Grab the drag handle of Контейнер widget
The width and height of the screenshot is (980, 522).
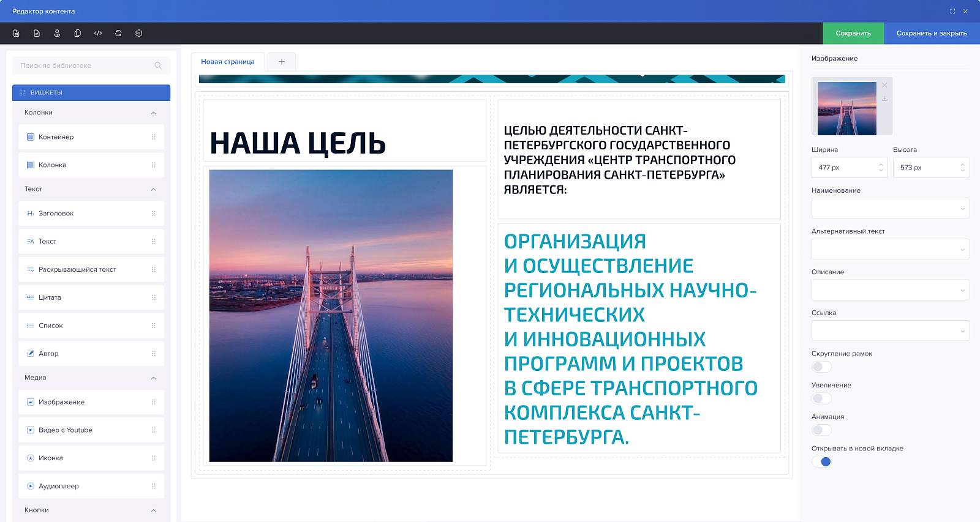click(154, 137)
